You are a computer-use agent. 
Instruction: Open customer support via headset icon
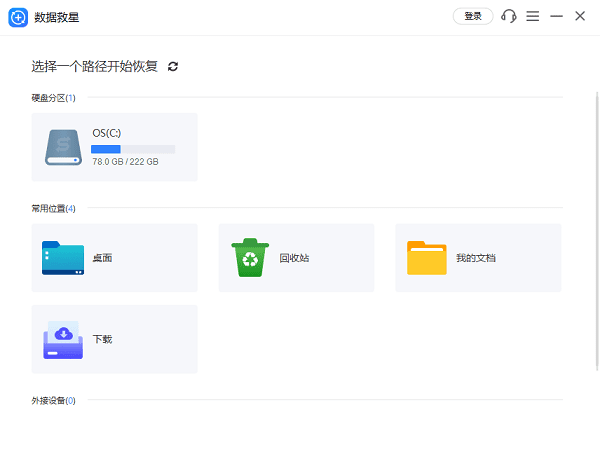pos(509,17)
